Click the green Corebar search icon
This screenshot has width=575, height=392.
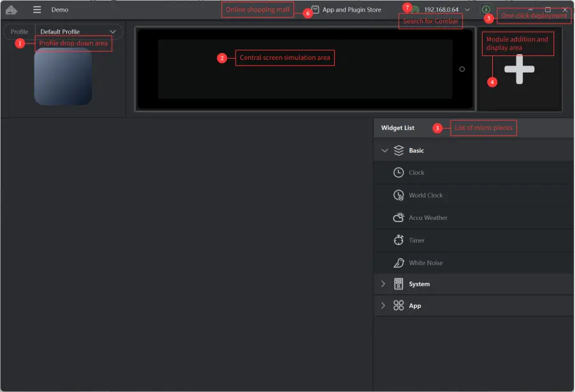415,10
